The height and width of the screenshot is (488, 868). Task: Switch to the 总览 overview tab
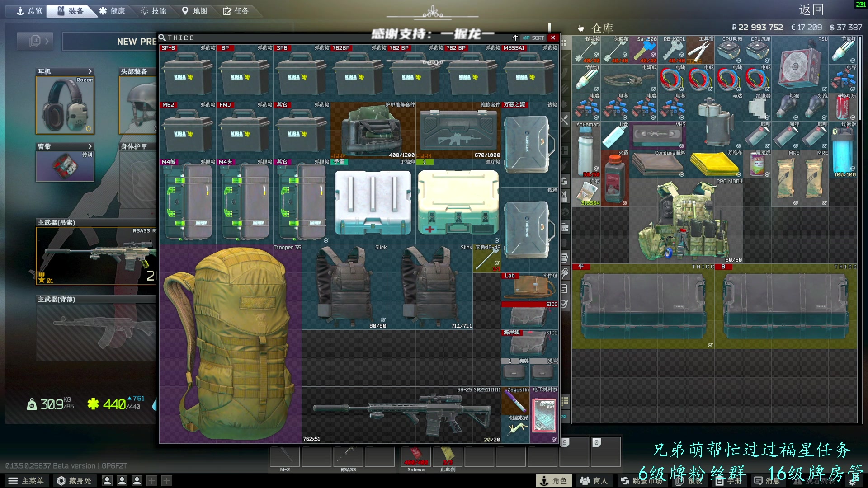tap(29, 11)
